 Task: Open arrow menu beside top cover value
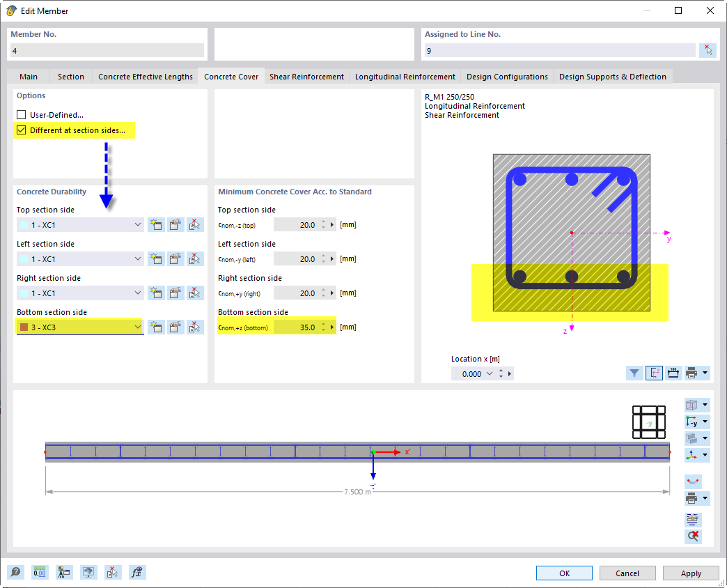pos(332,225)
